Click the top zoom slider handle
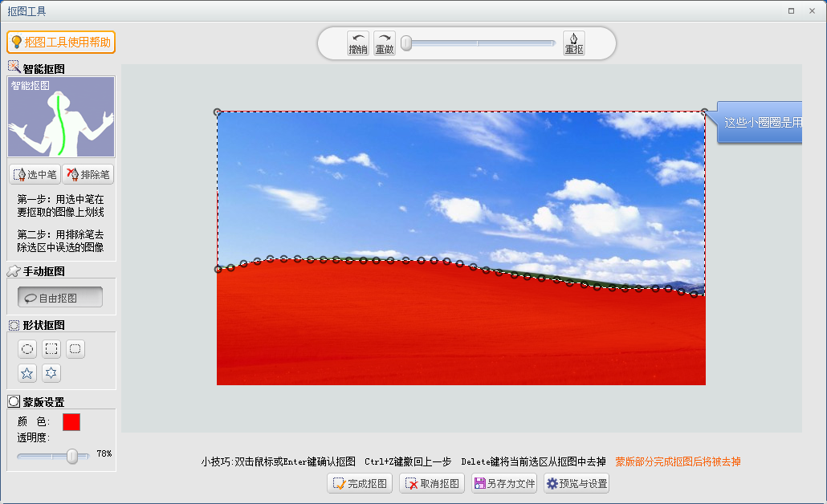827x504 pixels. (407, 43)
